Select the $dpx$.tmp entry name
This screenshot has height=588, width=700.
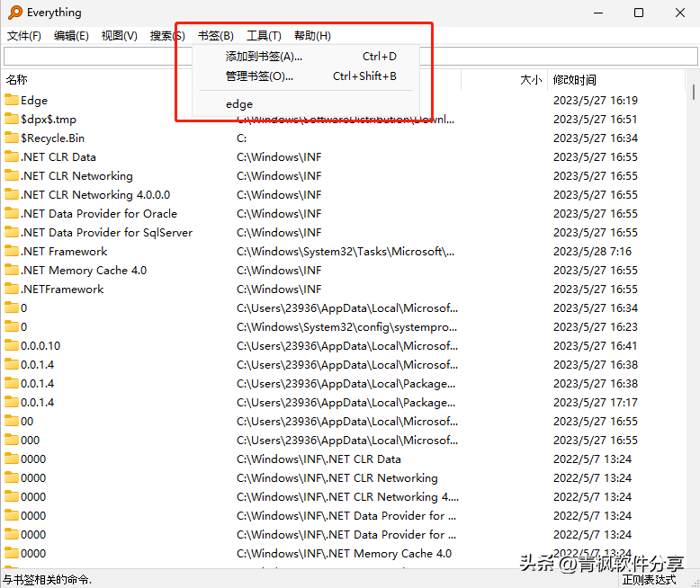(49, 120)
